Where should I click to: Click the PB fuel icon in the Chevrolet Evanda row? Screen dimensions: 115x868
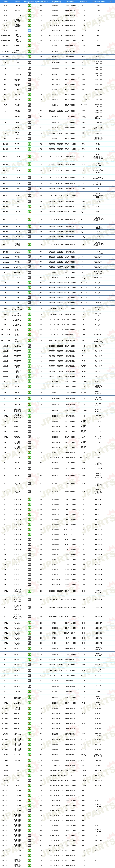[x=30, y=10]
